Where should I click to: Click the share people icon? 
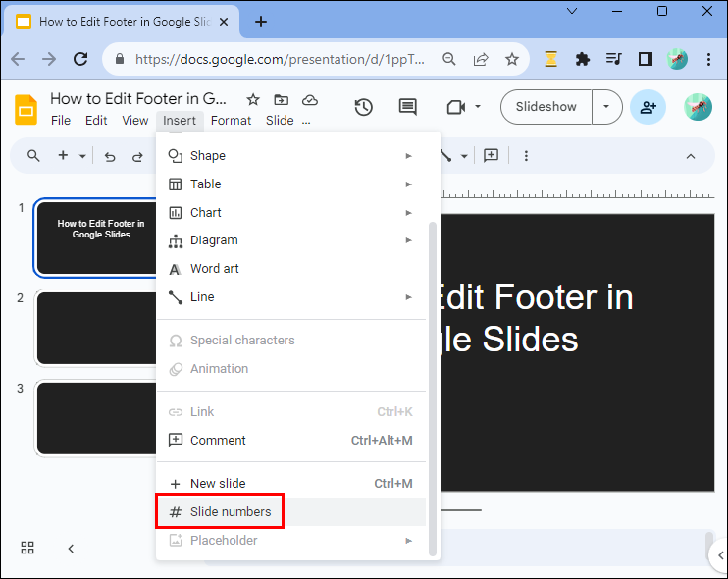pos(648,107)
